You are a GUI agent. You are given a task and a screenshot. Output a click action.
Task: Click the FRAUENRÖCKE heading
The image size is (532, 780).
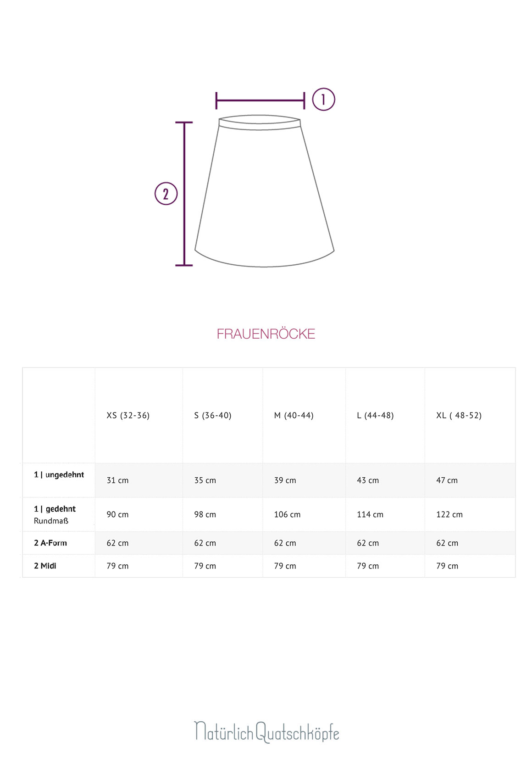266,334
